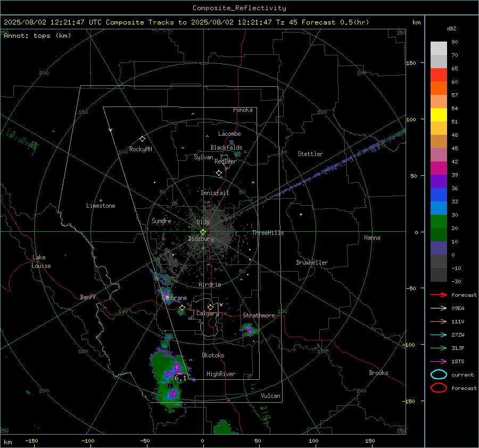Click the 6.1 storm top annotation

tap(180, 378)
